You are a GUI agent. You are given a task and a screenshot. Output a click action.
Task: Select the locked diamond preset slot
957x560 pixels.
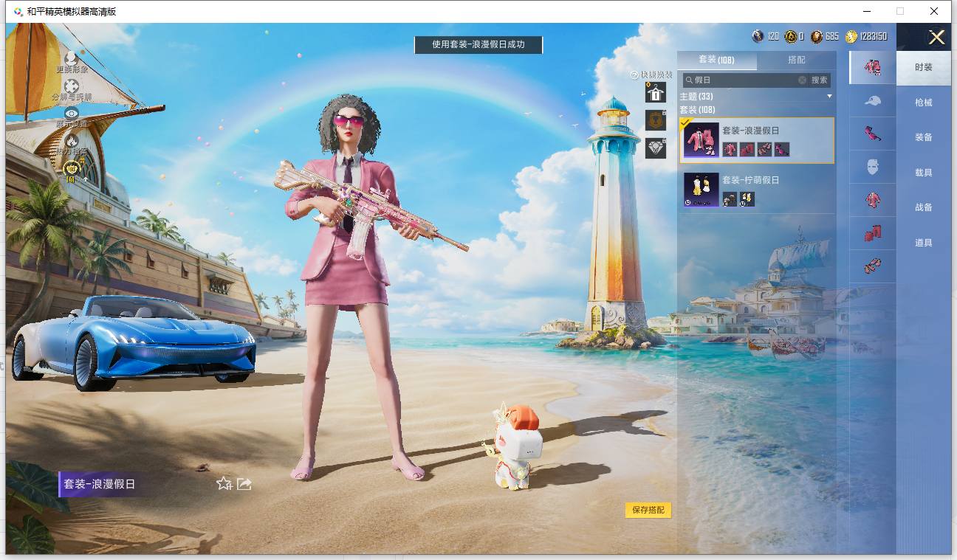[x=656, y=148]
